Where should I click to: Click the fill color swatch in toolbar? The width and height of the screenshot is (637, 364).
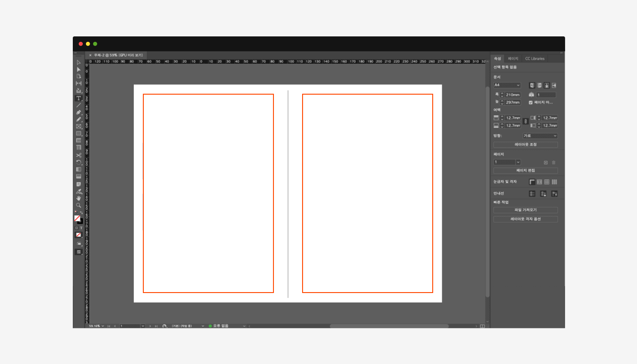77,218
